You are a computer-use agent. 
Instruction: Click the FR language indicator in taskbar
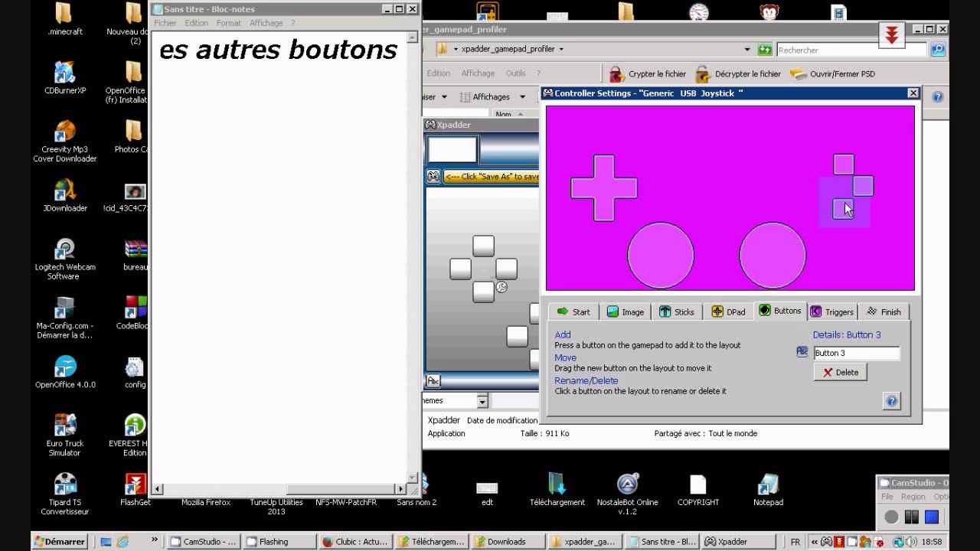click(795, 541)
